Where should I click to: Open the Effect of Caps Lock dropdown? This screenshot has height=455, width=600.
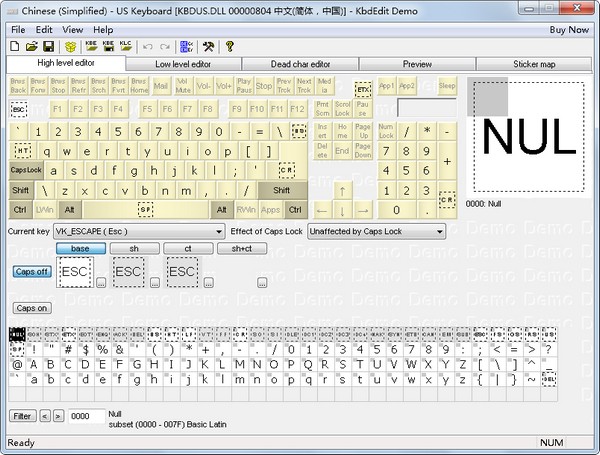(x=377, y=232)
